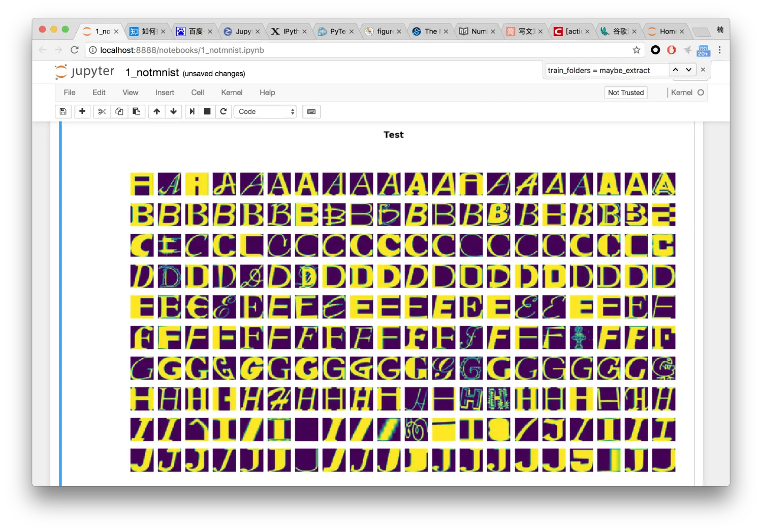Screen dimensions: 762x532
Task: Open the Insert menu
Action: (x=165, y=92)
